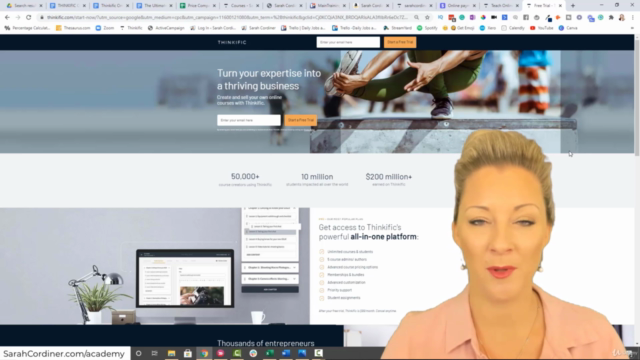Bookmark this page with the star icon

[427, 18]
